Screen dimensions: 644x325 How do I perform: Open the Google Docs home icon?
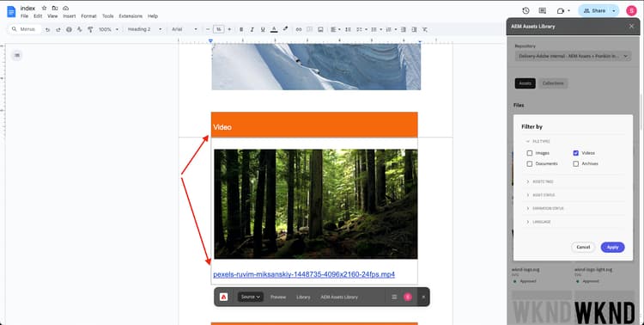11,11
